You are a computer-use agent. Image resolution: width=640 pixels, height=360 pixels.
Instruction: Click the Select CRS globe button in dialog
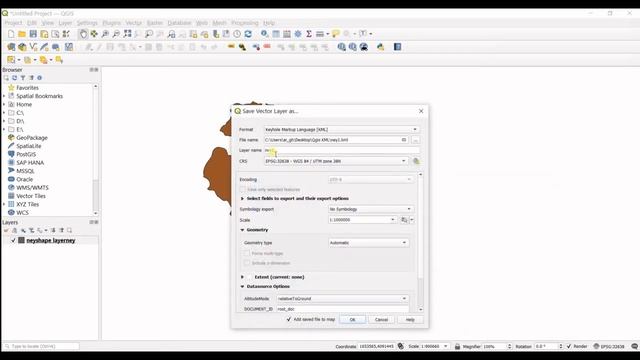pos(416,161)
